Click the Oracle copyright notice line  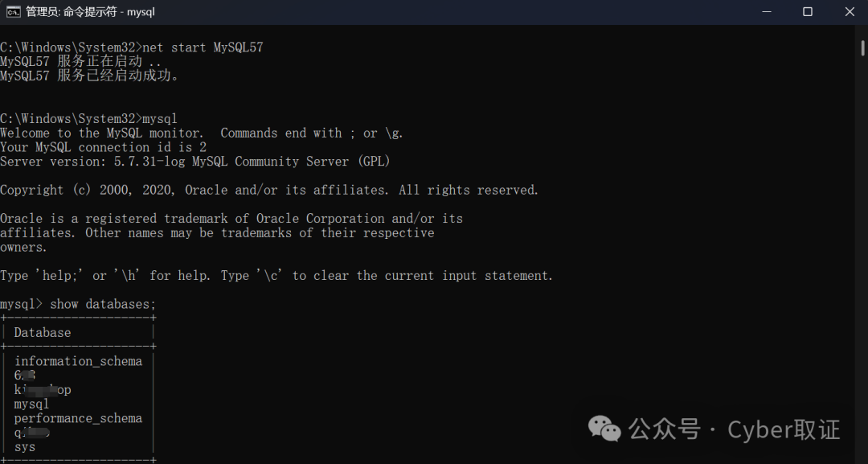pos(268,190)
